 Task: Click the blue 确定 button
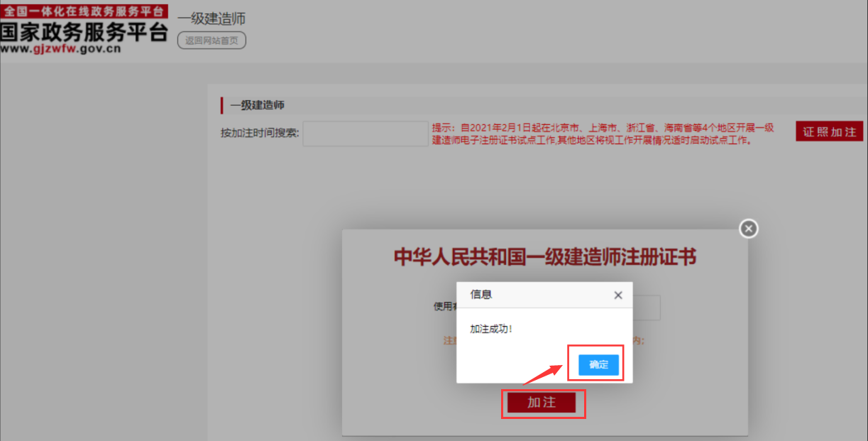coord(598,364)
